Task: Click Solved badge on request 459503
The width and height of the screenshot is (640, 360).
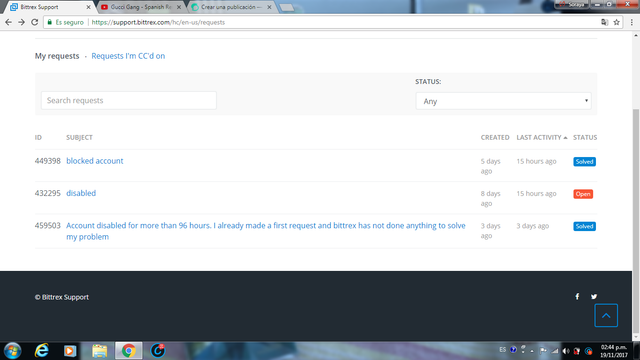Action: click(584, 226)
